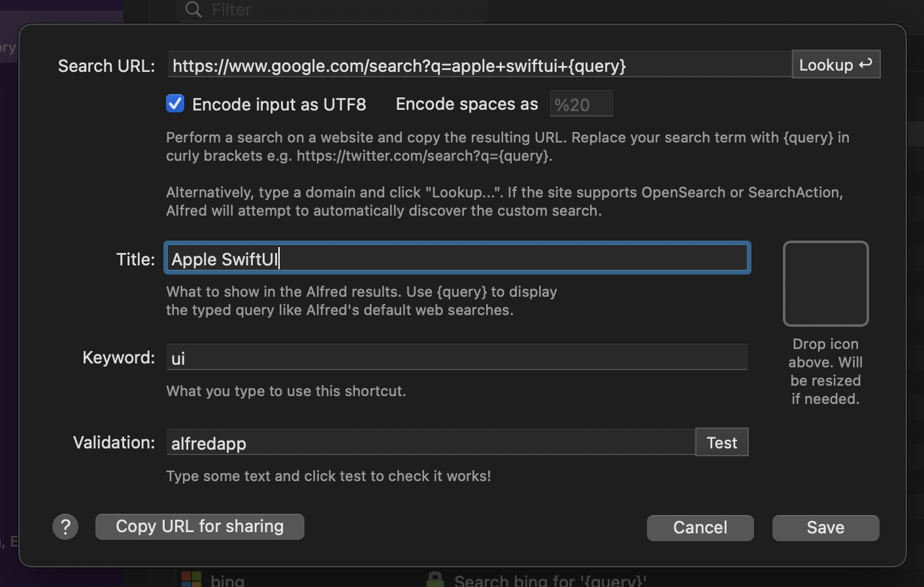This screenshot has height=587, width=924.
Task: Click the empty drop icon well
Action: tap(825, 284)
